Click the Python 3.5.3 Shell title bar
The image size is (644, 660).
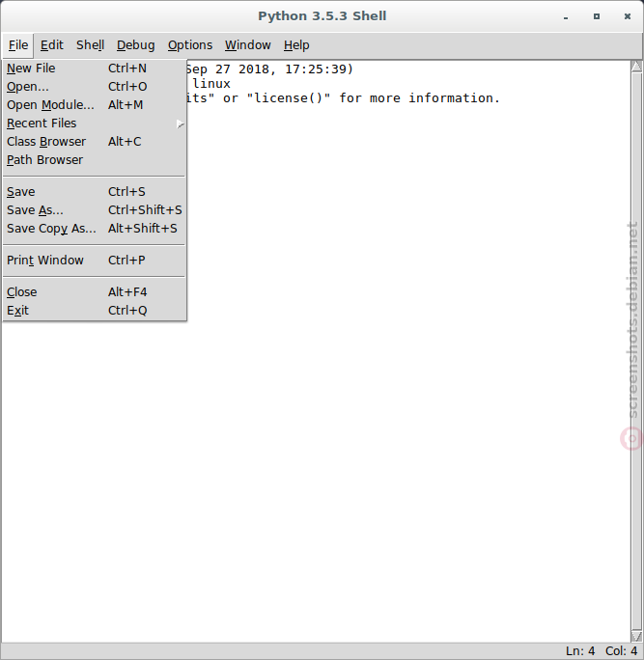coord(322,16)
